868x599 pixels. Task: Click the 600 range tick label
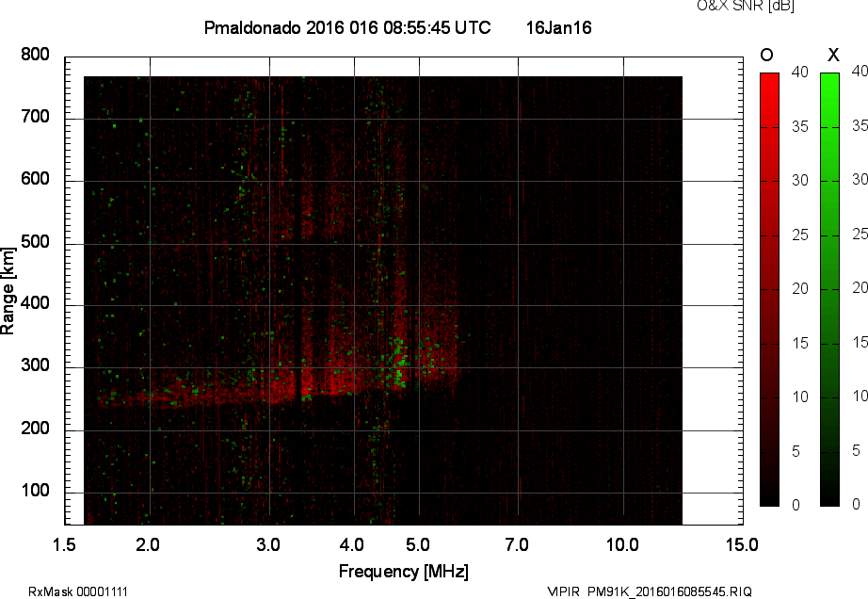click(35, 179)
